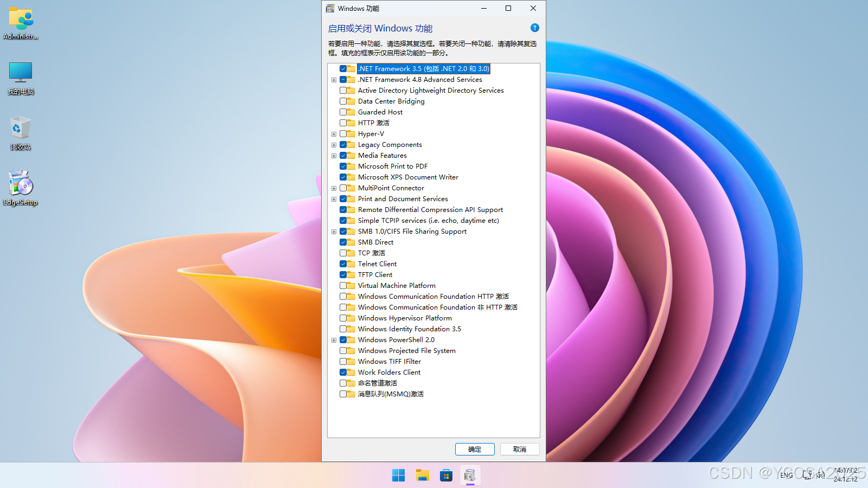Image resolution: width=868 pixels, height=488 pixels.
Task: Click the folder icon beside Work Folders Client
Action: point(352,373)
